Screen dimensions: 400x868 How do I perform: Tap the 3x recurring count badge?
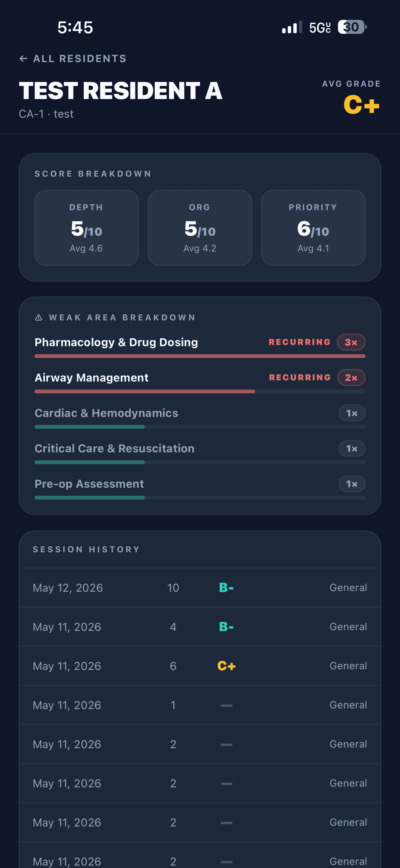click(351, 342)
